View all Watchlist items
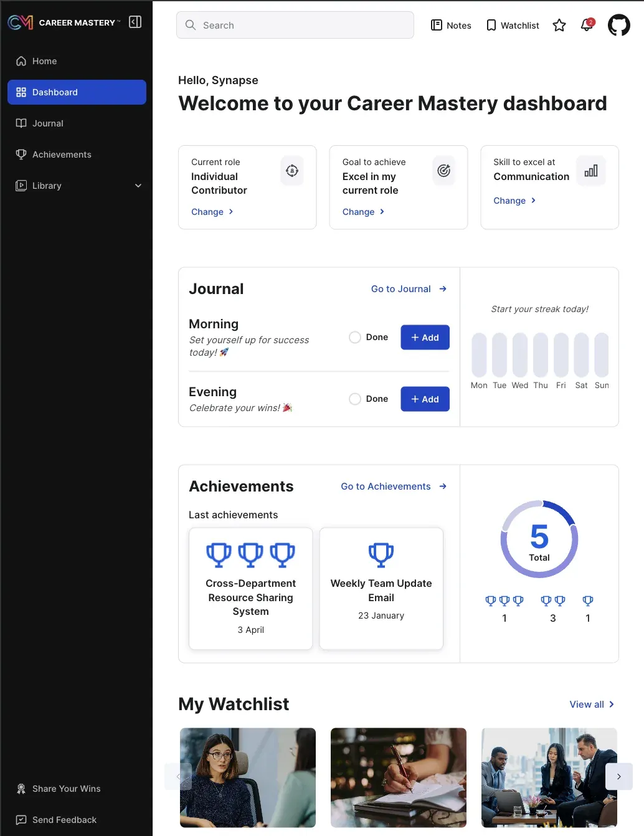The height and width of the screenshot is (836, 644). [592, 705]
